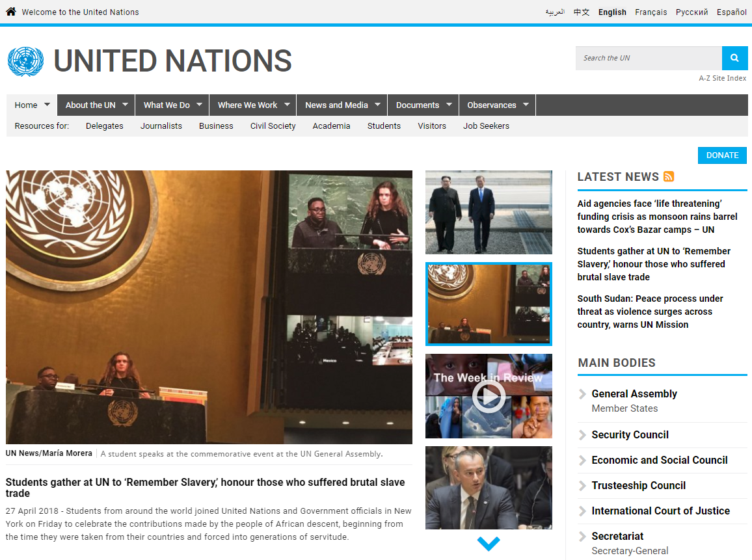Screen dimensions: 752x560
Task: Open the Home menu item
Action: [x=26, y=105]
